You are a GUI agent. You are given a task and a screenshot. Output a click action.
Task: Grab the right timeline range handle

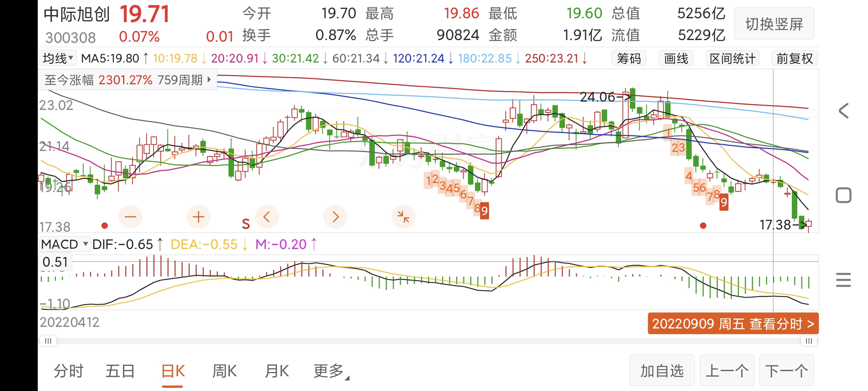(x=809, y=341)
